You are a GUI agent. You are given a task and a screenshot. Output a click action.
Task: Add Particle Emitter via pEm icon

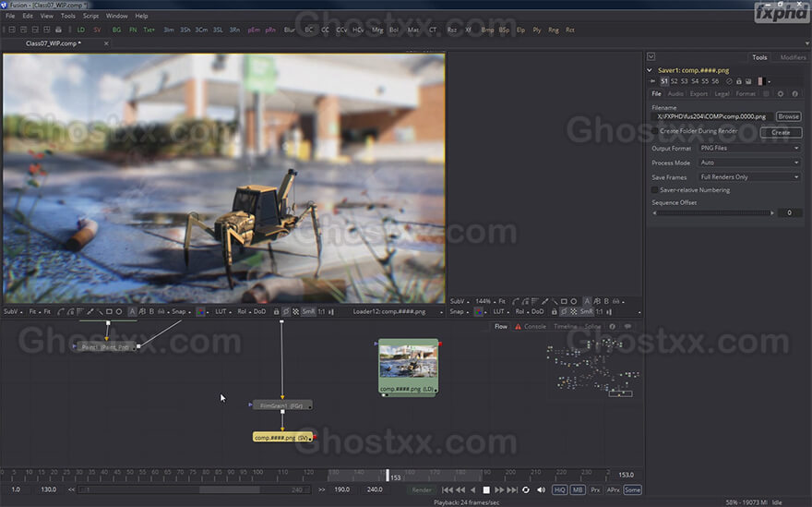tap(254, 30)
